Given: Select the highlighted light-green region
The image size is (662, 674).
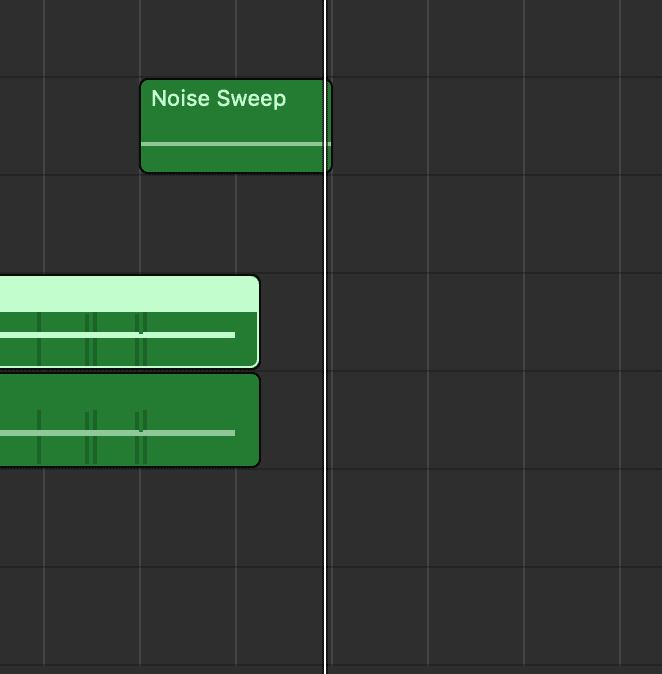Looking at the screenshot, I should pyautogui.click(x=129, y=322).
